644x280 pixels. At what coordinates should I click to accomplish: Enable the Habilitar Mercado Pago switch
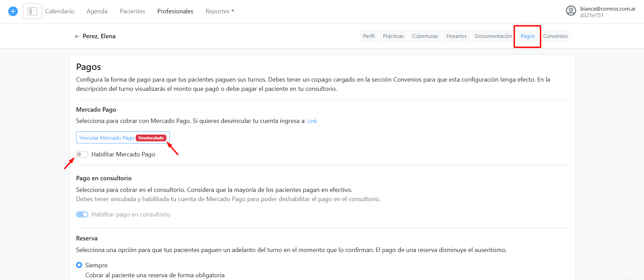click(82, 154)
